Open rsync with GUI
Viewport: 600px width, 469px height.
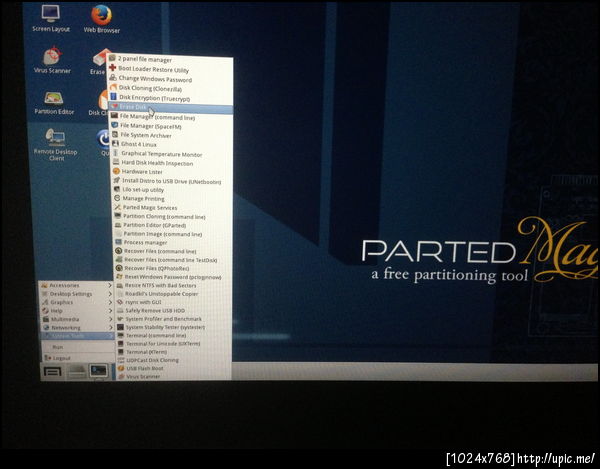173,302
